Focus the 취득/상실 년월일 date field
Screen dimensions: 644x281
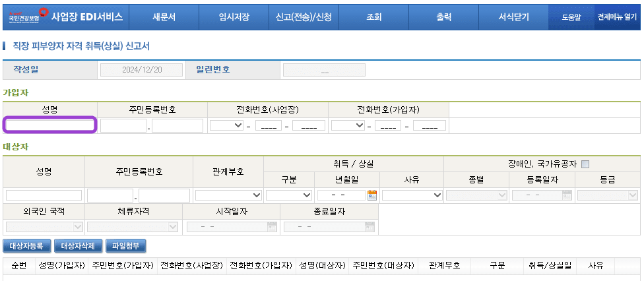(342, 195)
